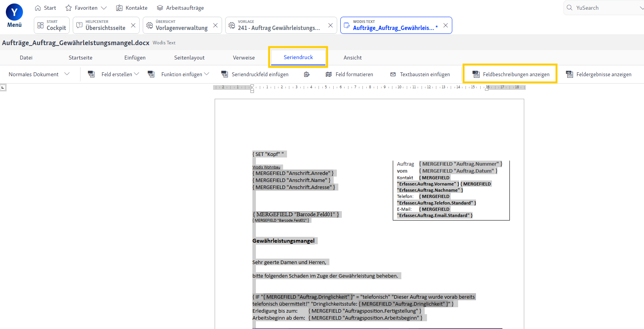Screen dimensions: 644x329
Task: Click the Feld formatieren icon
Action: pos(329,74)
